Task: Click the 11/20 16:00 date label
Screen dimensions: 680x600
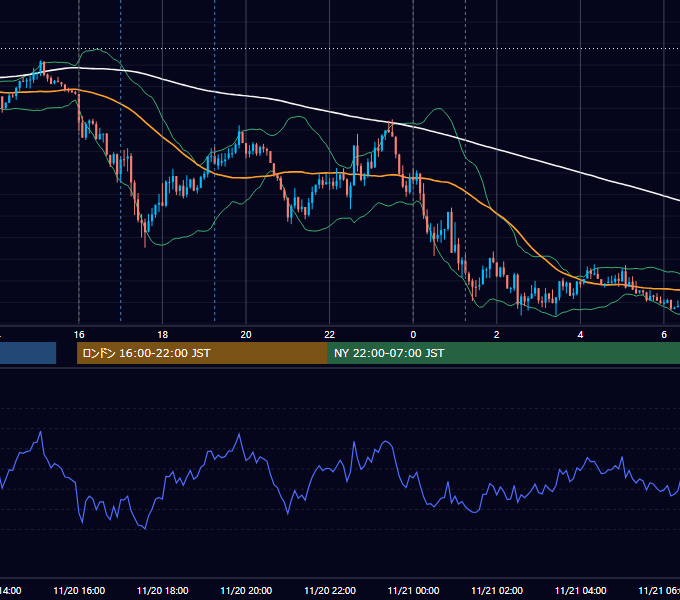Action: pos(79,590)
